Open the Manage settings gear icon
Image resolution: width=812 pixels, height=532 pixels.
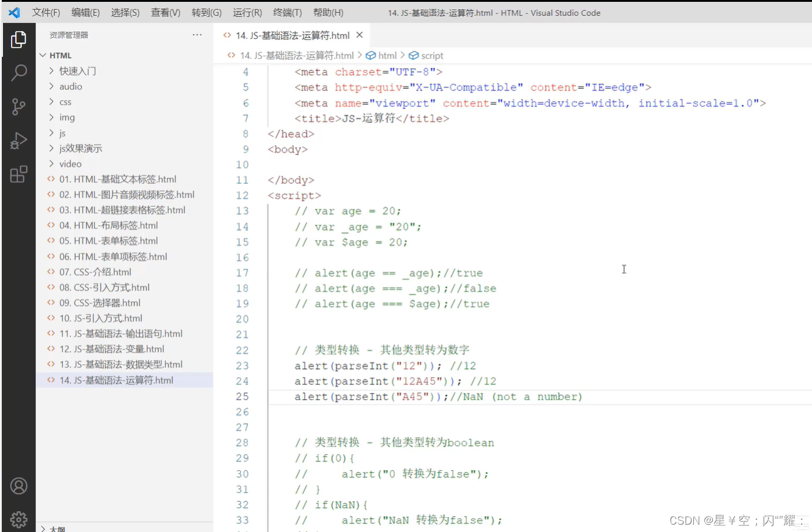pos(18,519)
